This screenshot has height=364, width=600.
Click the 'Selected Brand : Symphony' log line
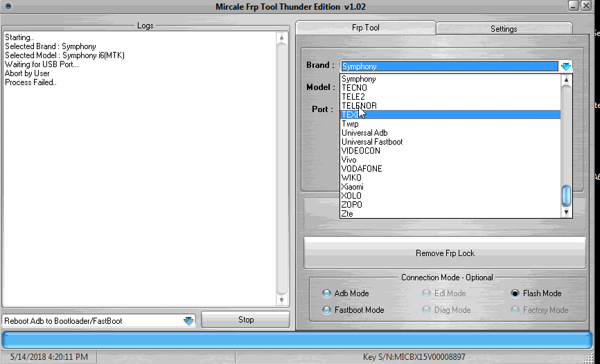click(51, 46)
